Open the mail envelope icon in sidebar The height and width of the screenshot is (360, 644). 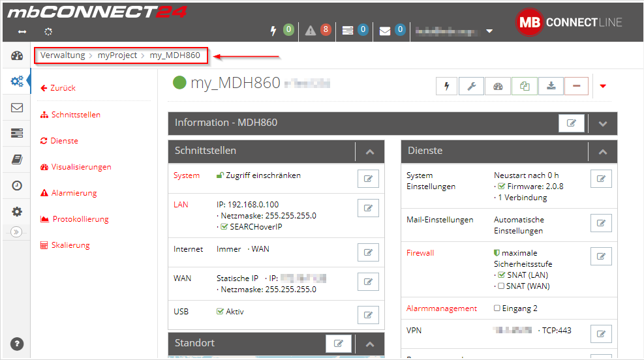(17, 108)
